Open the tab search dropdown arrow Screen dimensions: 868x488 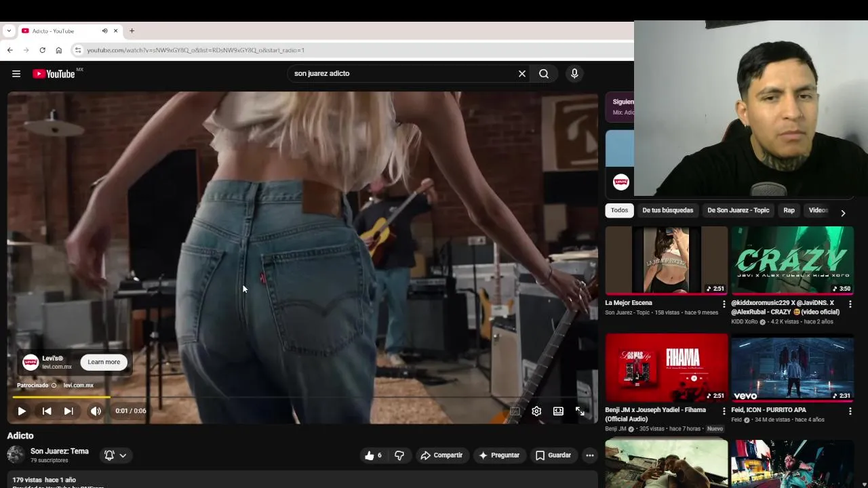click(x=9, y=31)
